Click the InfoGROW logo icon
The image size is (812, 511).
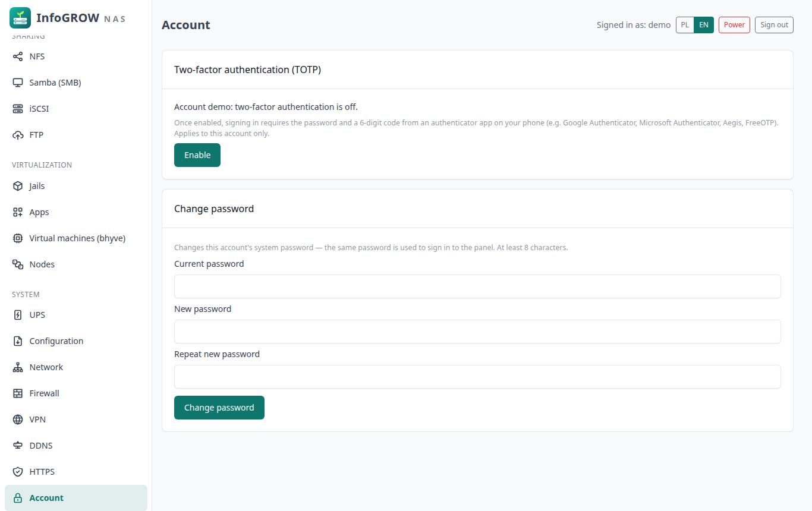point(20,18)
